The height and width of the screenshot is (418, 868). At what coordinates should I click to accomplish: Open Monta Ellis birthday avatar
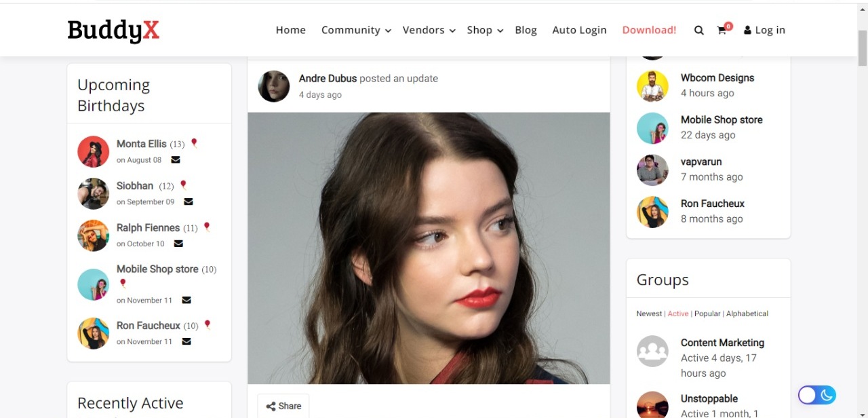pos(94,151)
